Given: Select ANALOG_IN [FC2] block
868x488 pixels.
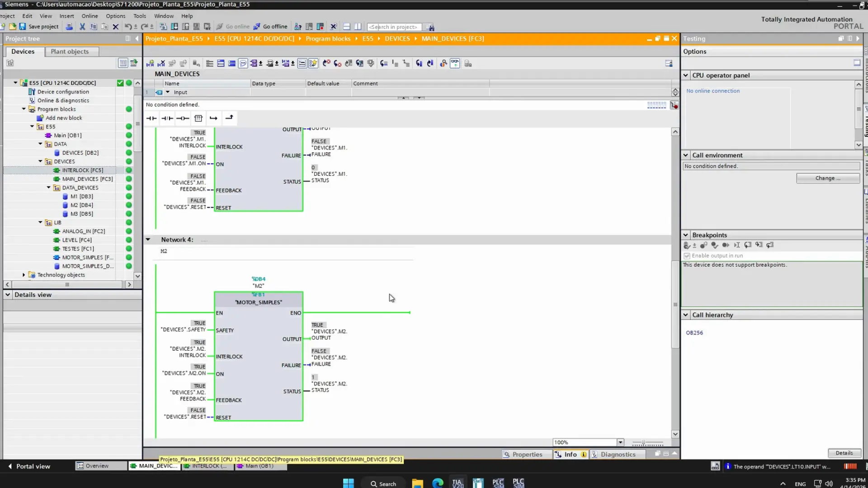Looking at the screenshot, I should coord(84,231).
